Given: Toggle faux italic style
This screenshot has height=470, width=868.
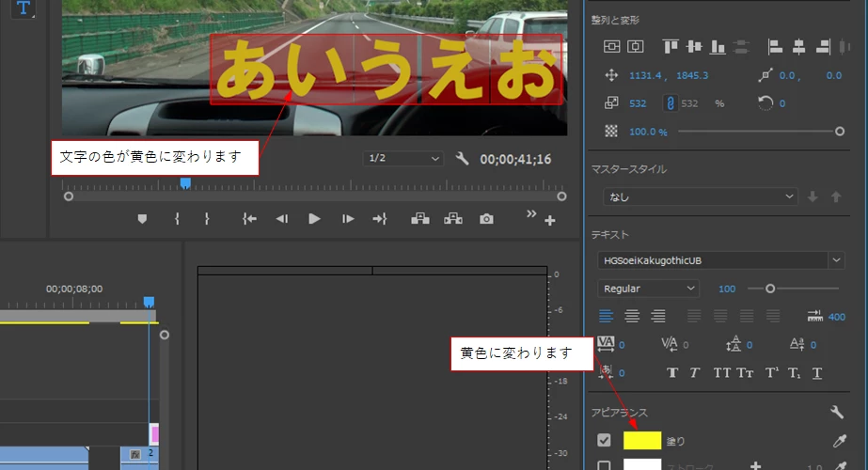Looking at the screenshot, I should pos(695,372).
